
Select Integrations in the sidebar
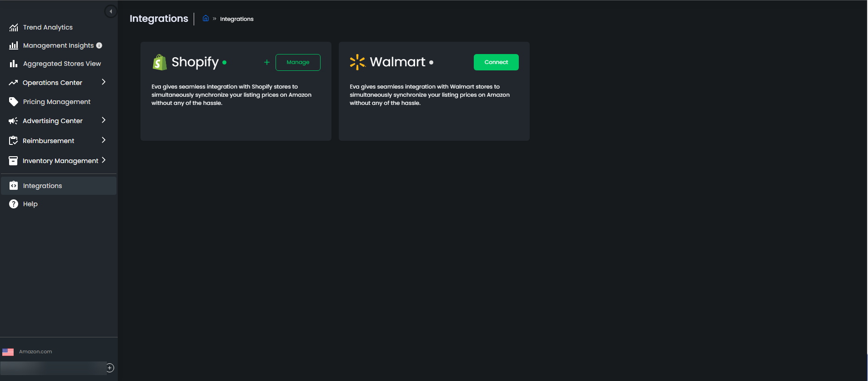pos(59,186)
